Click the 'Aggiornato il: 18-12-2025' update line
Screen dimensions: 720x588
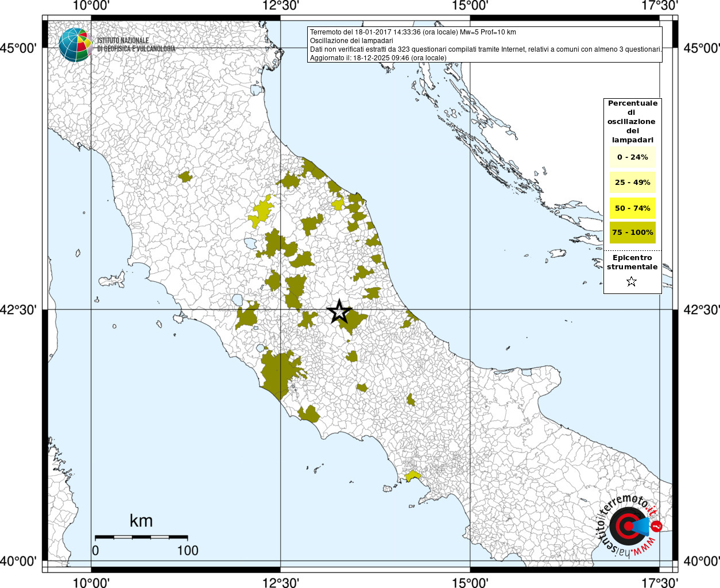[378, 58]
